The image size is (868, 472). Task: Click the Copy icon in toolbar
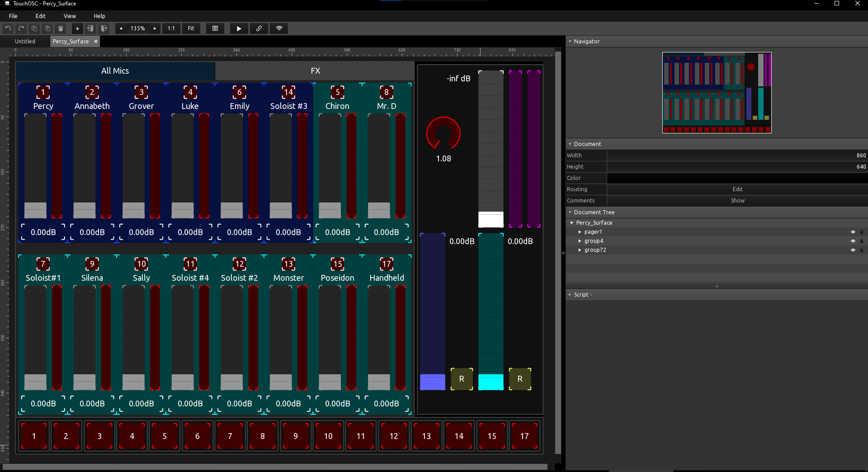tap(34, 28)
